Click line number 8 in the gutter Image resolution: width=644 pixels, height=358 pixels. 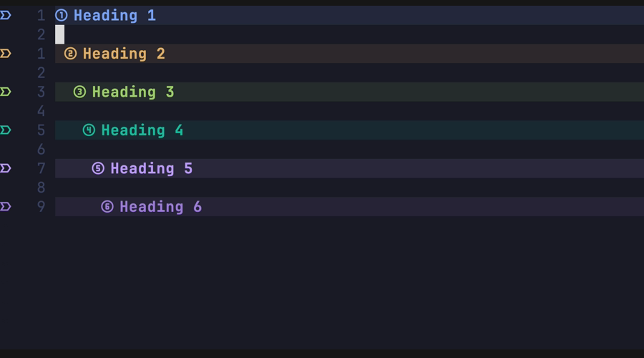41,188
